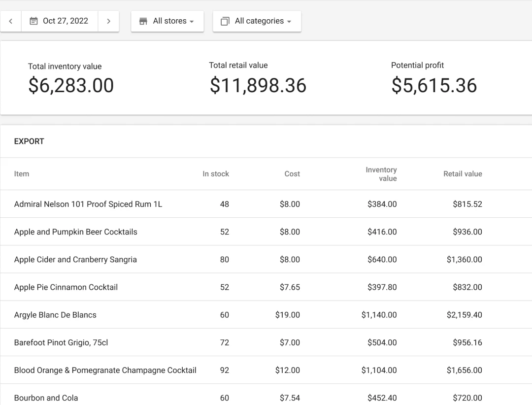Expand the All categories dropdown

pyautogui.click(x=257, y=21)
